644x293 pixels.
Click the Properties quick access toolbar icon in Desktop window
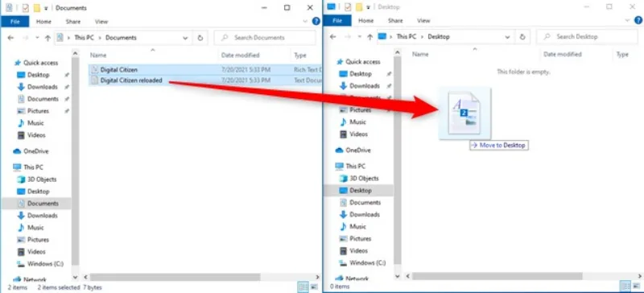point(348,7)
